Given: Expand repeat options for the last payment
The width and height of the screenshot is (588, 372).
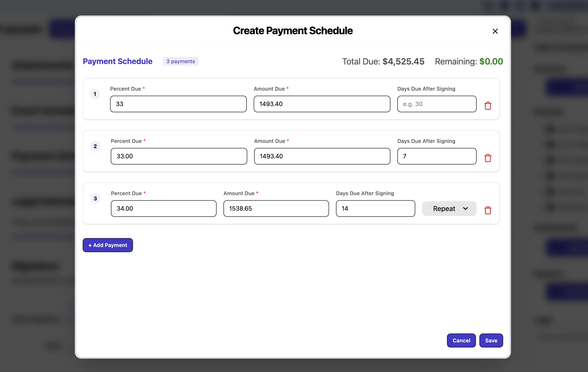Looking at the screenshot, I should coord(449,208).
